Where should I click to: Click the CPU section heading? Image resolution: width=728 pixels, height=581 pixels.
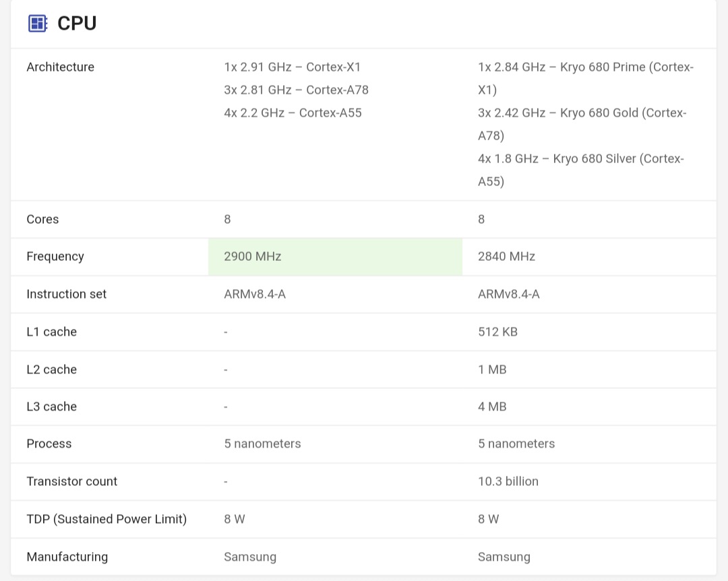[x=77, y=24]
